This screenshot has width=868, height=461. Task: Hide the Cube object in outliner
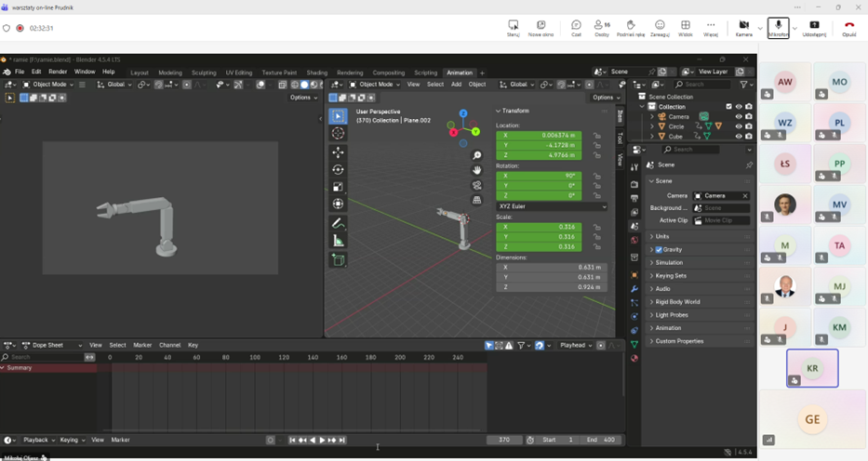click(739, 137)
